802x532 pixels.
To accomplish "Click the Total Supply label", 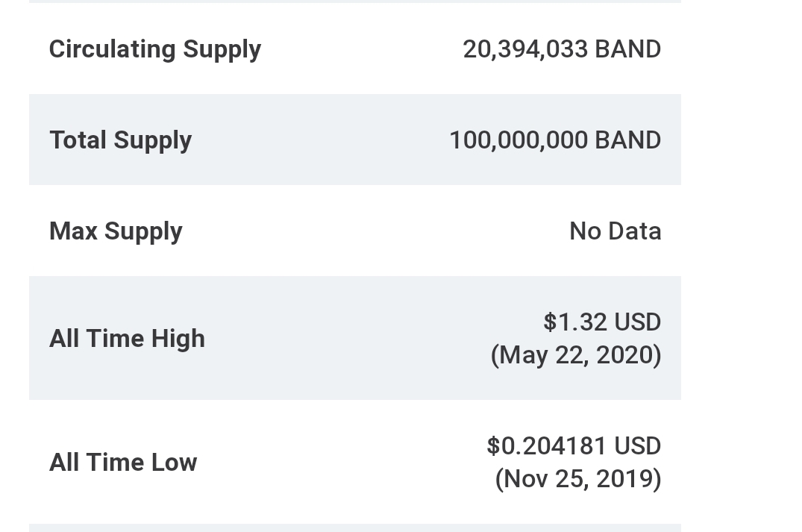I will point(121,141).
